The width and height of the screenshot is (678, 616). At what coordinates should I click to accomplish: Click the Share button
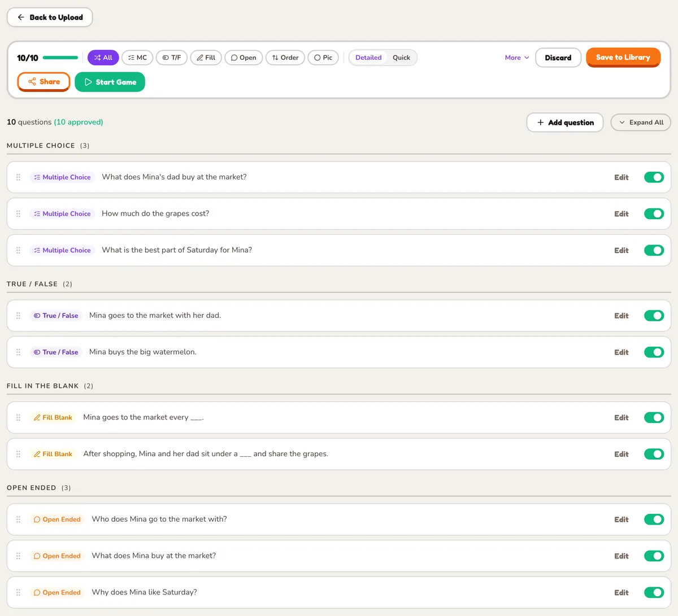point(44,82)
